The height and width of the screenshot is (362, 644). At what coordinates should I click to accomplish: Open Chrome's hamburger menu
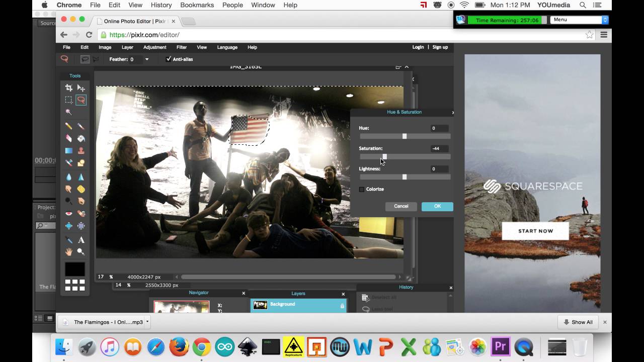[604, 35]
